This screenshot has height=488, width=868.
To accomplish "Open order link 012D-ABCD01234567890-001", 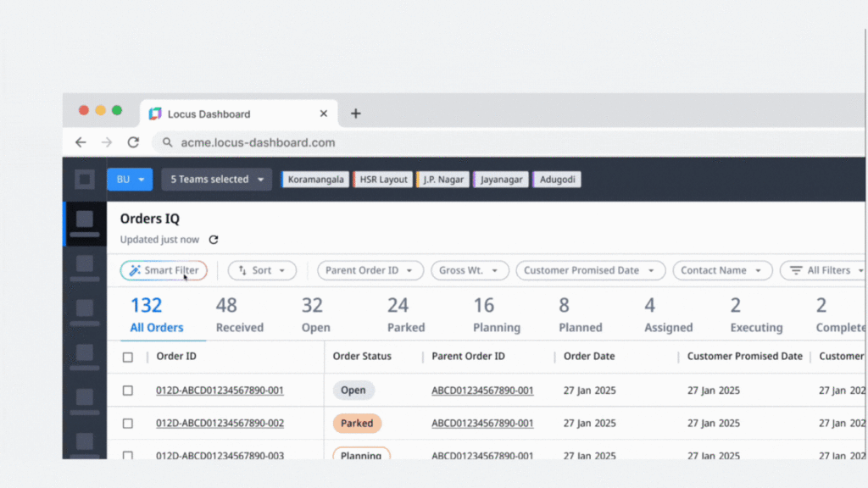I will click(220, 391).
